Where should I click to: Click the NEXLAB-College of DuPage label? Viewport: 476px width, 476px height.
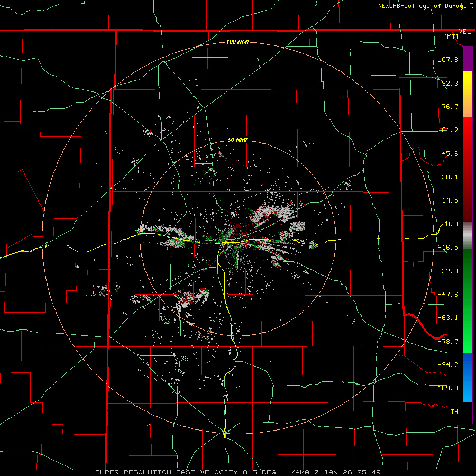coord(423,6)
